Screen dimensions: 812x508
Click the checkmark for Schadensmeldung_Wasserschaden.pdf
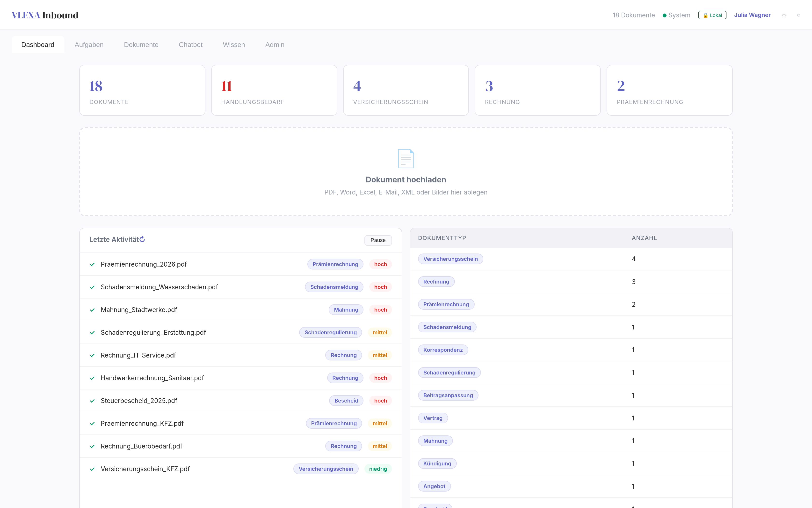[x=92, y=287]
